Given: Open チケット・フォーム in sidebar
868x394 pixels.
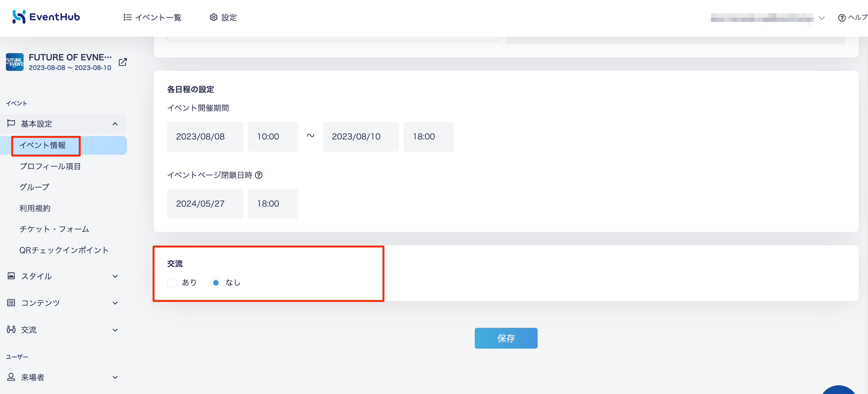Looking at the screenshot, I should point(54,229).
